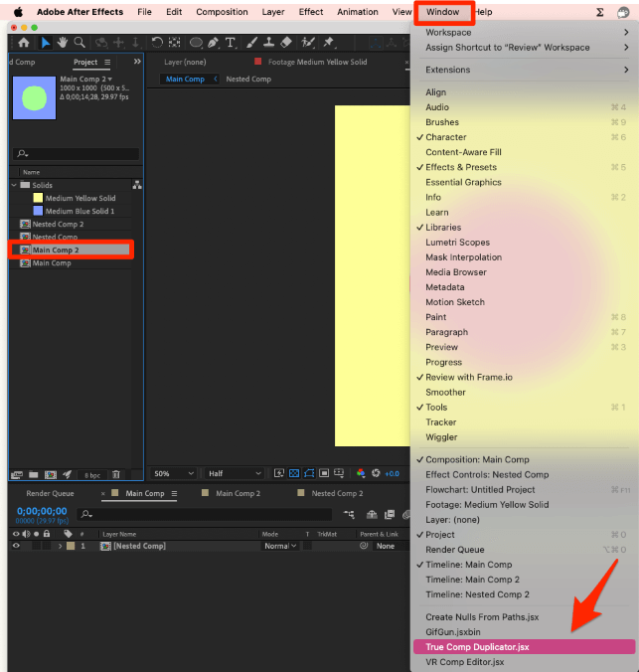Open the Normal blending mode dropdown
This screenshot has height=672, width=639.
pyautogui.click(x=280, y=546)
